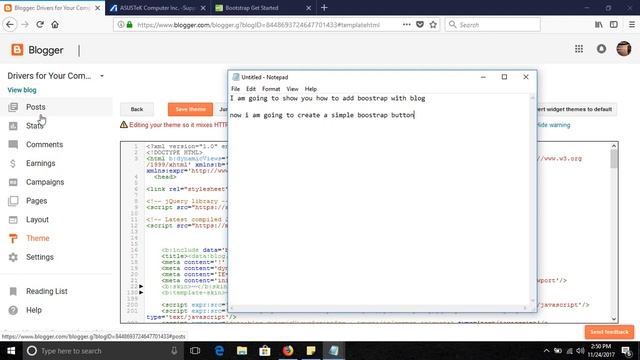Click the Send feedback button
This screenshot has width=640, height=360.
pos(609,332)
